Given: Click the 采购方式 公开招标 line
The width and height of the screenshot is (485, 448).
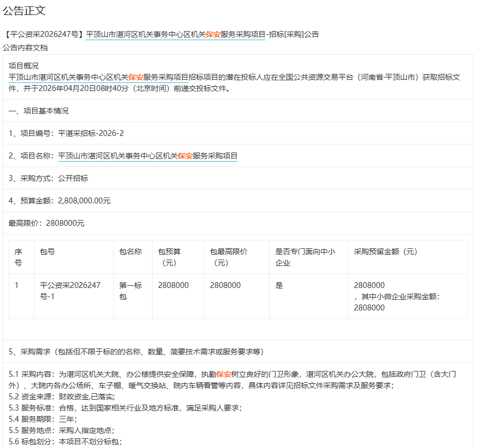Looking at the screenshot, I should tap(48, 178).
